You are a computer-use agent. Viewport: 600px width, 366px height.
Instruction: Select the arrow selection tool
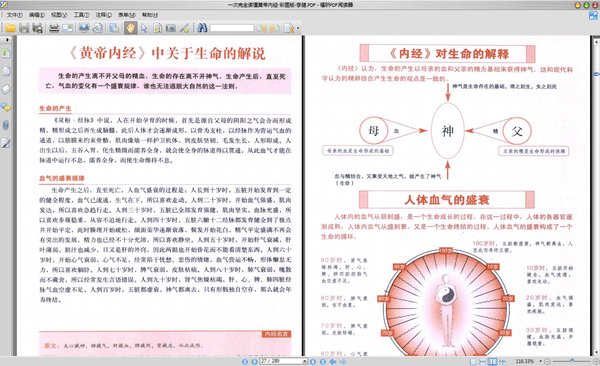[144, 28]
